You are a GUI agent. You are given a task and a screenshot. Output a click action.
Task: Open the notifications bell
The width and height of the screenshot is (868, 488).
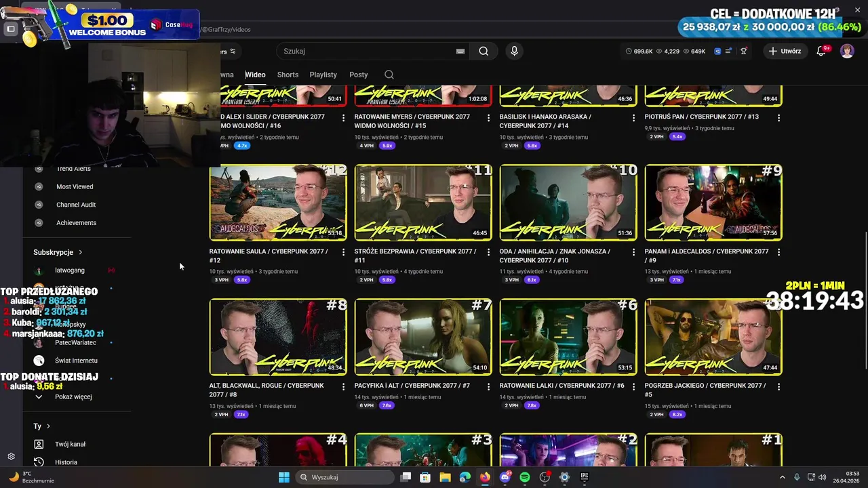pos(821,51)
